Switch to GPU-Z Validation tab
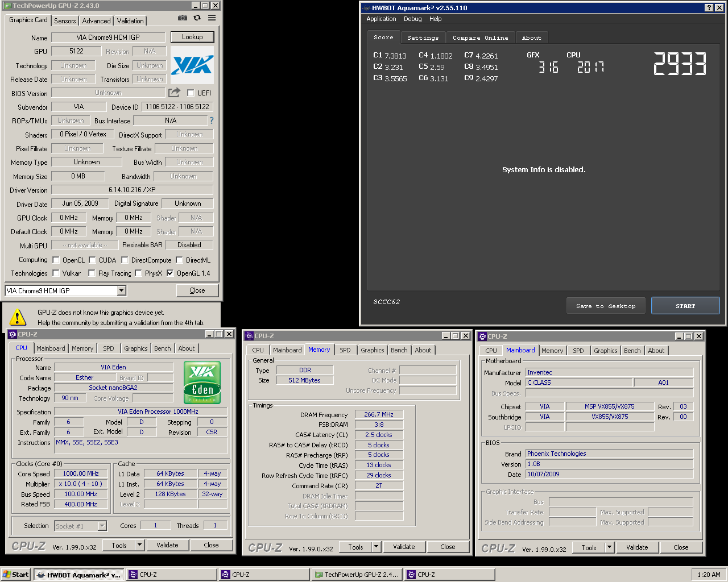Viewport: 728px width, 582px height. click(130, 20)
